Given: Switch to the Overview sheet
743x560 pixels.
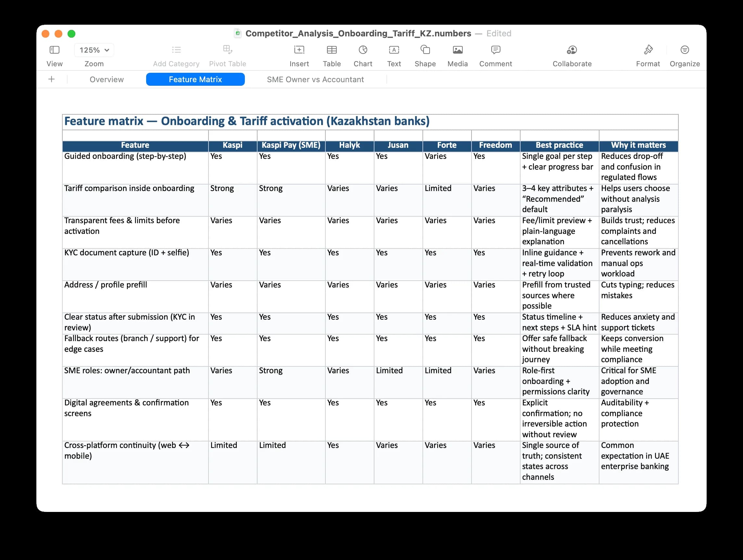Looking at the screenshot, I should 107,79.
